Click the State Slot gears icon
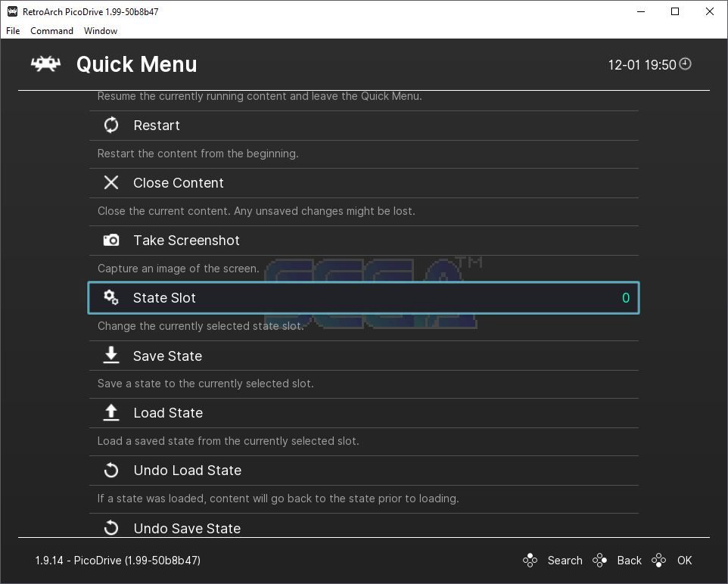This screenshot has width=728, height=584. coord(111,298)
